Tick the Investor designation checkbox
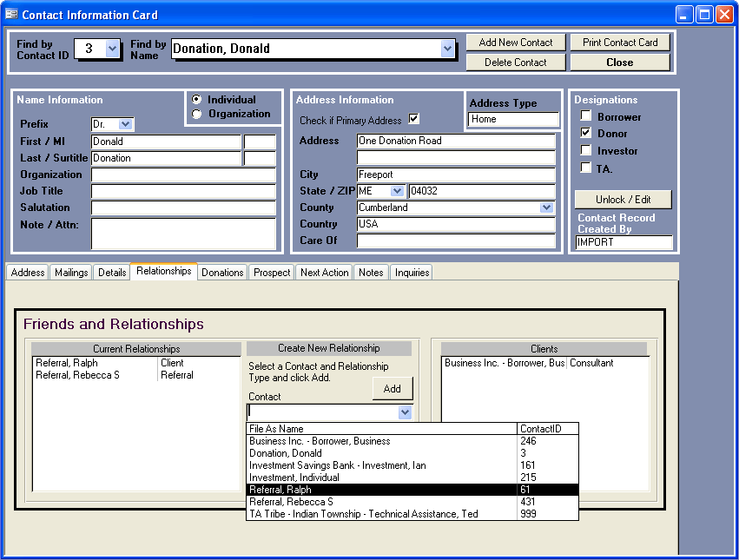This screenshot has width=739, height=560. (586, 150)
